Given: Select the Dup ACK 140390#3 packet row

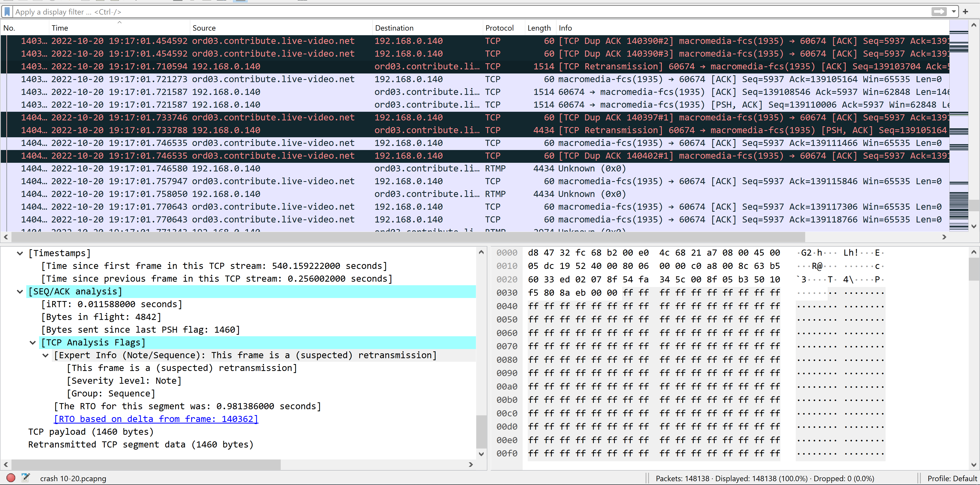Looking at the screenshot, I should pos(475,54).
